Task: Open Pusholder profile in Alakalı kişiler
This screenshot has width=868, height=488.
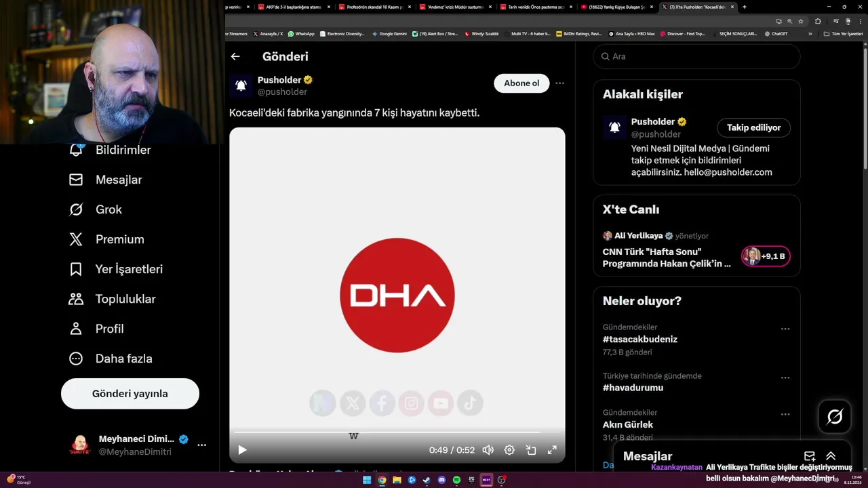Action: (652, 122)
